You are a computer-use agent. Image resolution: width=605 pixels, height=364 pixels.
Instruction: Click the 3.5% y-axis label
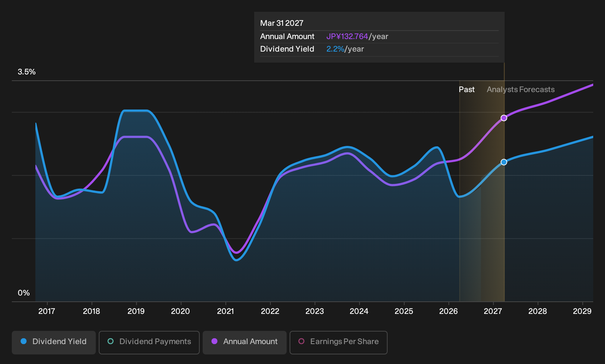tap(27, 72)
